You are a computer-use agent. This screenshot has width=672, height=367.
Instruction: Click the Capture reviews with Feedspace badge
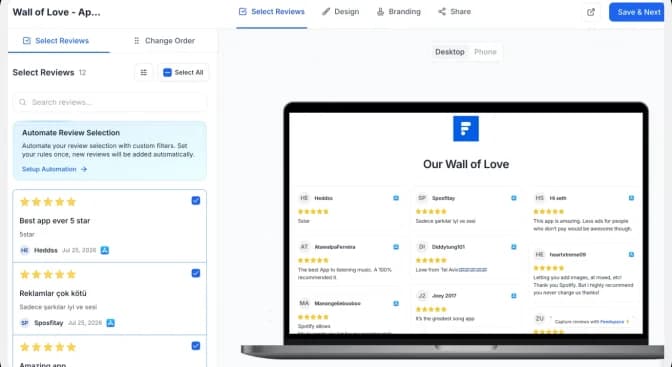(591, 322)
